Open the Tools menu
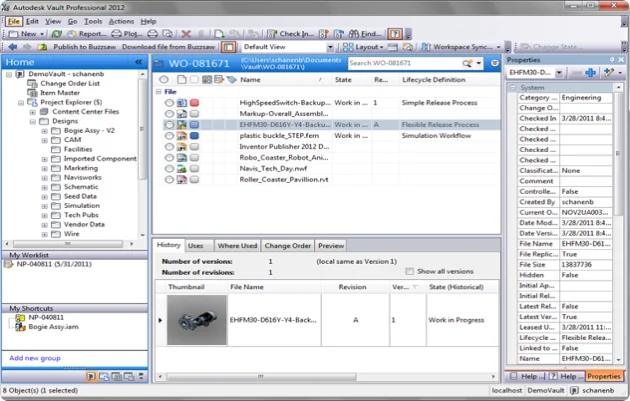630x401 pixels. 93,21
